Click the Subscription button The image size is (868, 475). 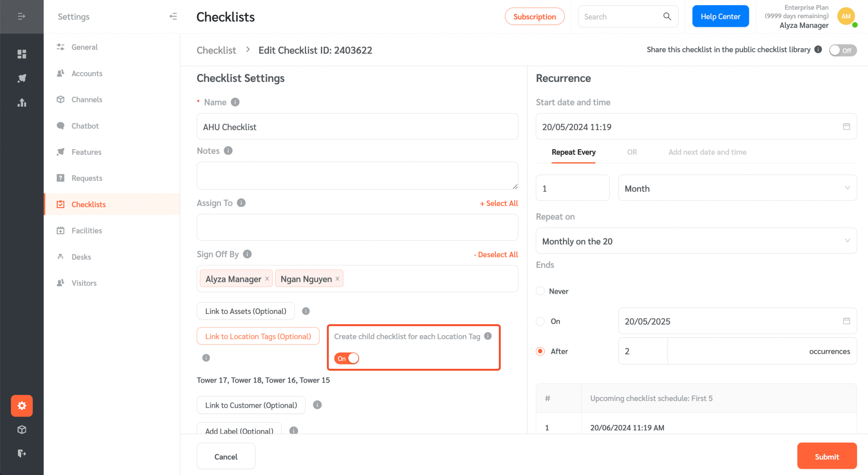[534, 16]
